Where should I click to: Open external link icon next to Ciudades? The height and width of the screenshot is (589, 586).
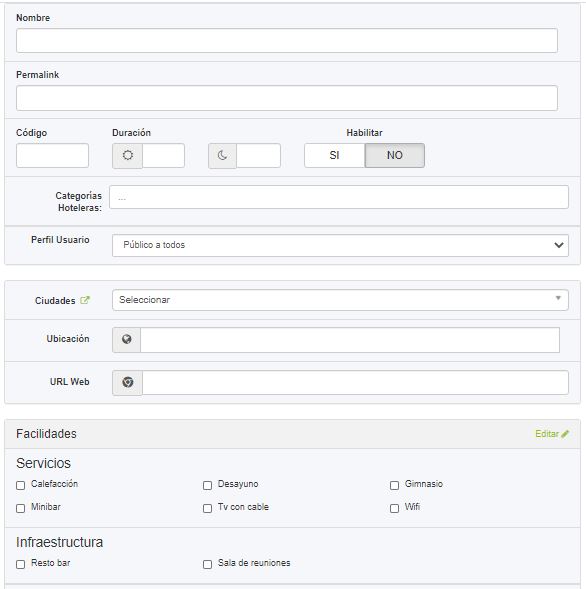[85, 300]
